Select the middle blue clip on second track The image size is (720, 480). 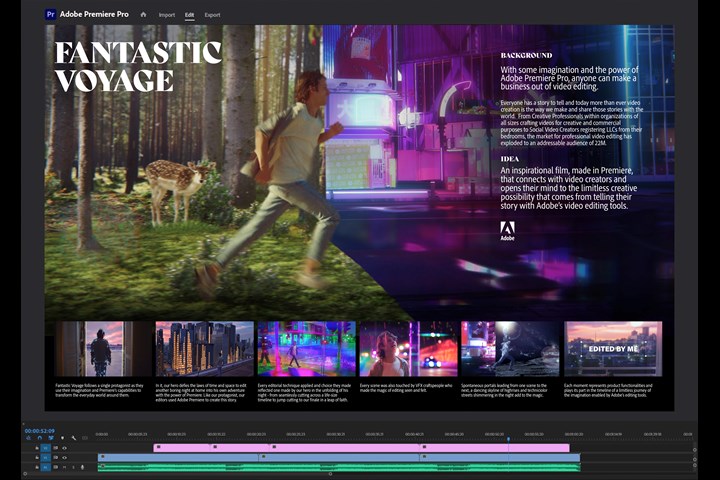click(x=339, y=457)
